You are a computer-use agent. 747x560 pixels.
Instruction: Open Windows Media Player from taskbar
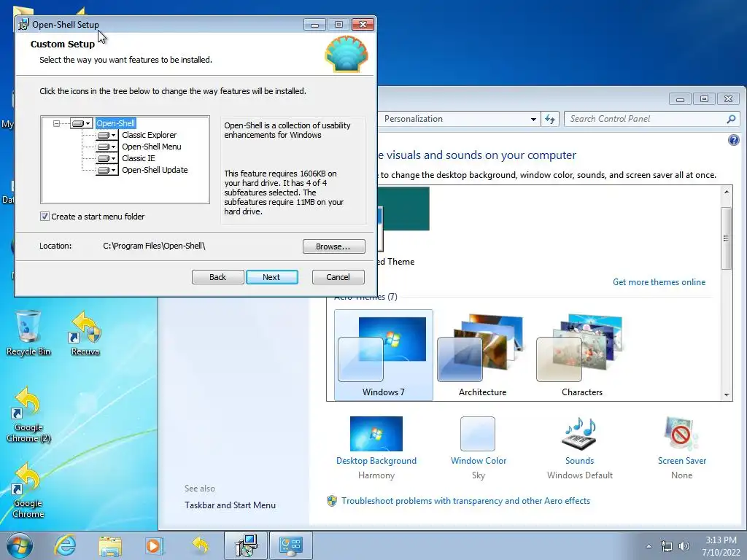(155, 545)
